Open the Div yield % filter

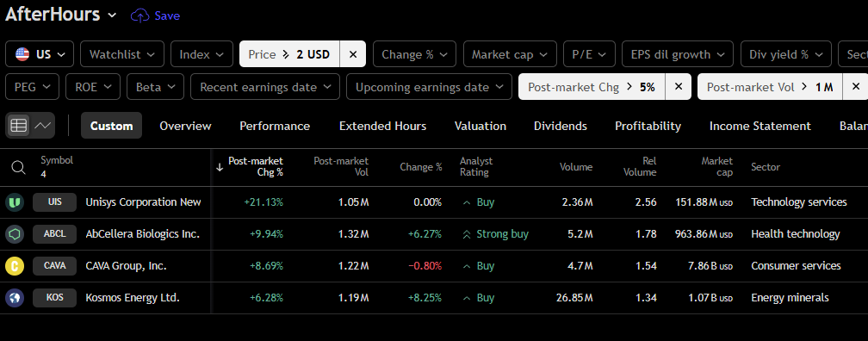tap(785, 54)
